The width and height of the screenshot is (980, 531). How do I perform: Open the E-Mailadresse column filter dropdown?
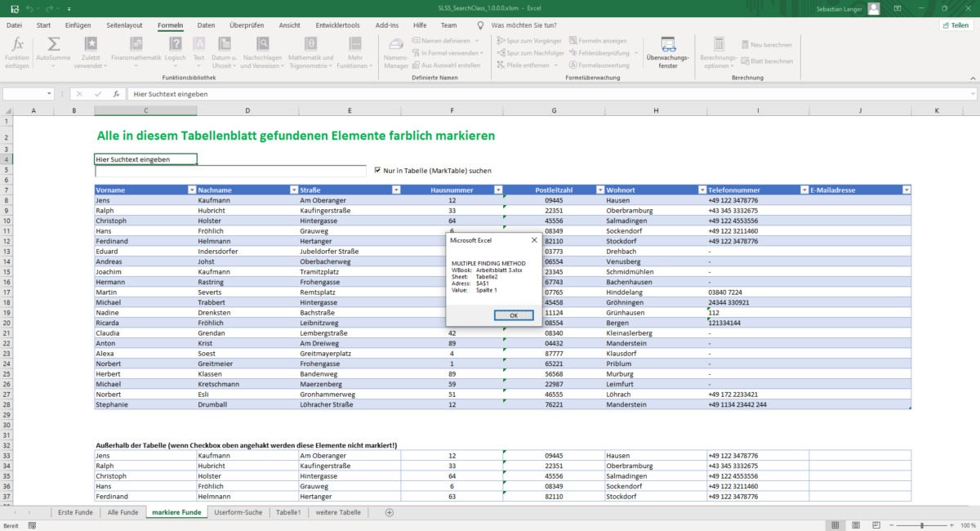(x=906, y=190)
